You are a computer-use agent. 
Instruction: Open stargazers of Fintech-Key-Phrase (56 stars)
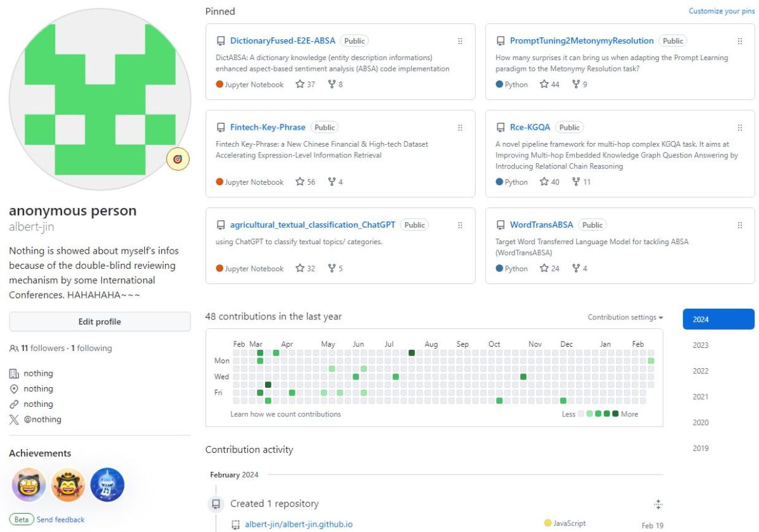305,182
